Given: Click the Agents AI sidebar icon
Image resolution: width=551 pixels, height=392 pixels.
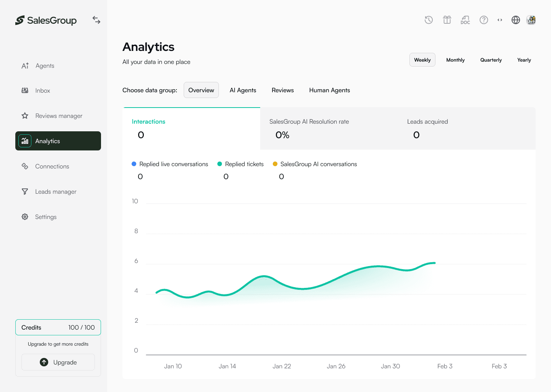Looking at the screenshot, I should [x=25, y=65].
